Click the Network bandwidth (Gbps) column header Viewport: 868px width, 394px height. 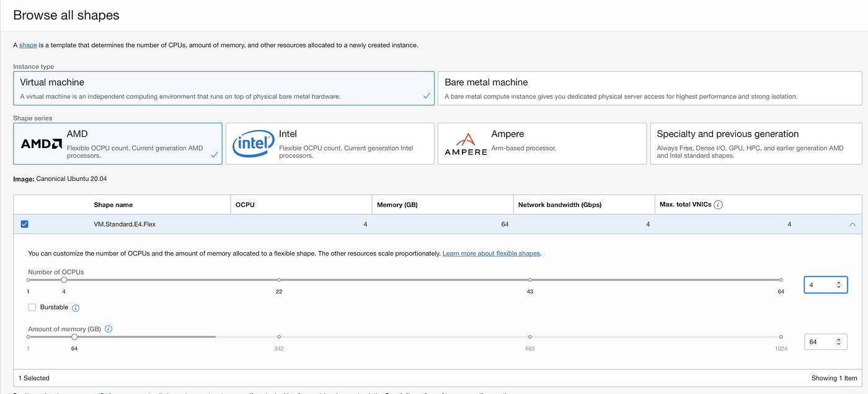tap(584, 204)
